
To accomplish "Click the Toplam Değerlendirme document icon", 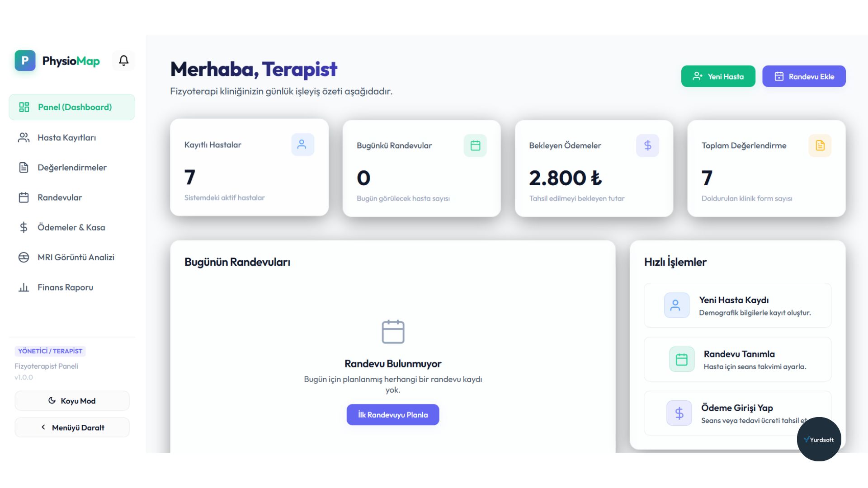I will (x=820, y=145).
